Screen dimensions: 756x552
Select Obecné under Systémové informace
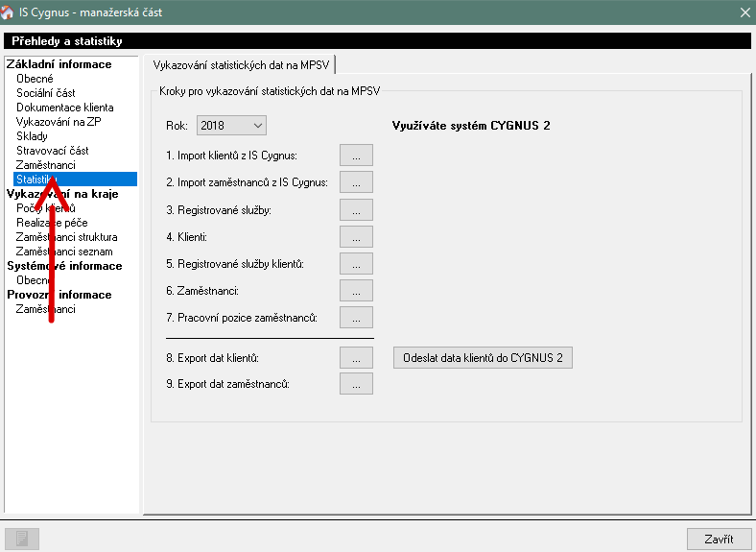pos(34,280)
